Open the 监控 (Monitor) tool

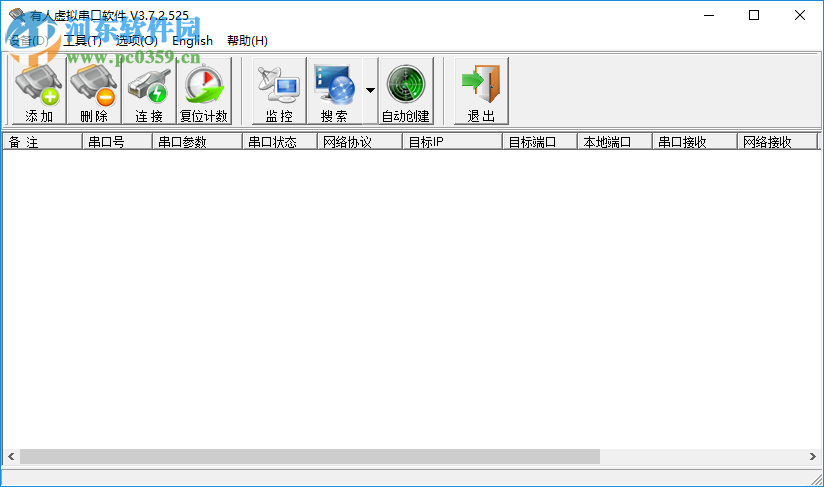pyautogui.click(x=279, y=91)
